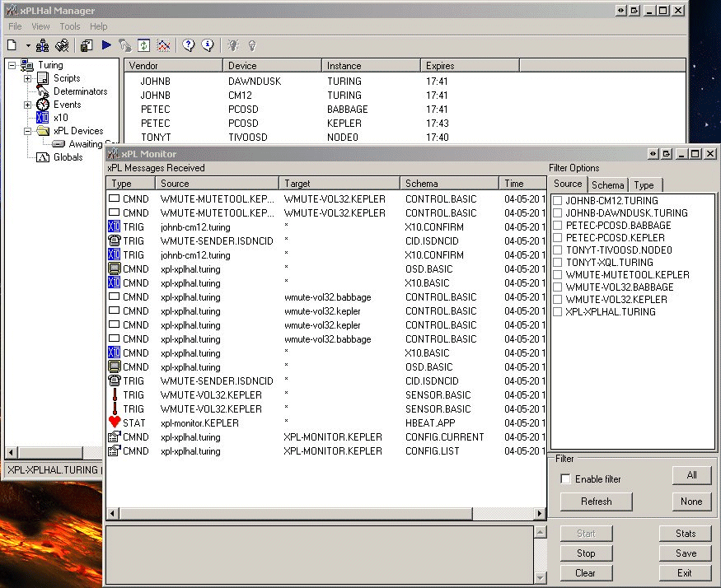The width and height of the screenshot is (721, 588).
Task: Click the question mark help bubble icon
Action: [x=189, y=46]
